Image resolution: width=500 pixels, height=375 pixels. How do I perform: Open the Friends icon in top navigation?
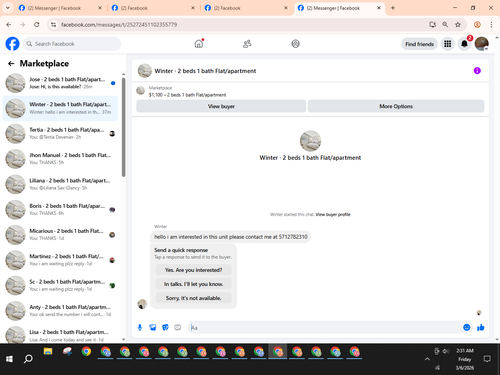pos(247,44)
